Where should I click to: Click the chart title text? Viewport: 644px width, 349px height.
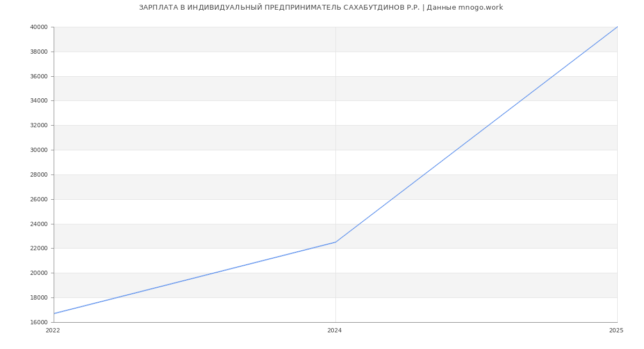point(321,8)
